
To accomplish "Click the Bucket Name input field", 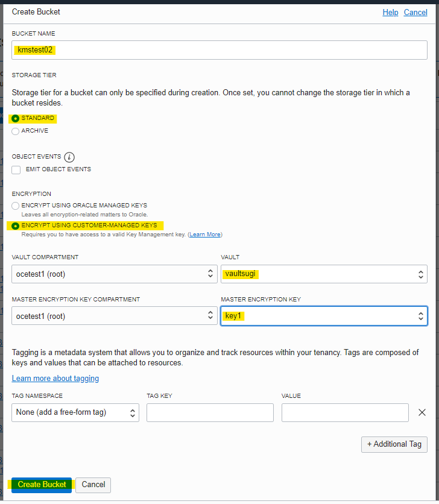I will 219,50.
